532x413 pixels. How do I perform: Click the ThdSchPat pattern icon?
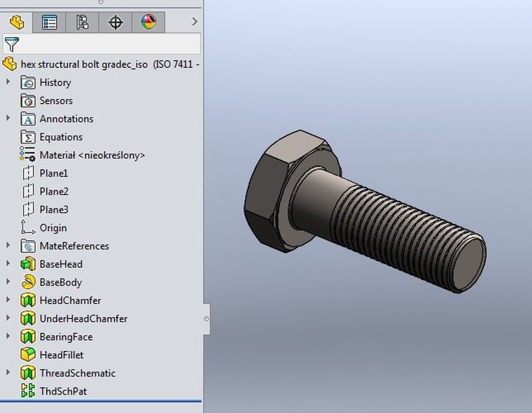click(x=28, y=391)
